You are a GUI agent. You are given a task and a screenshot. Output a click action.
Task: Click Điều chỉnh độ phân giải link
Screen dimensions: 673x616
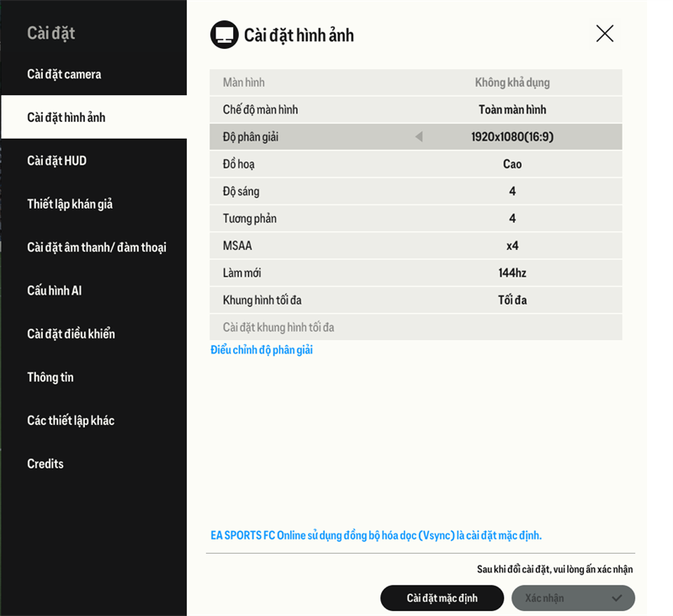[262, 350]
